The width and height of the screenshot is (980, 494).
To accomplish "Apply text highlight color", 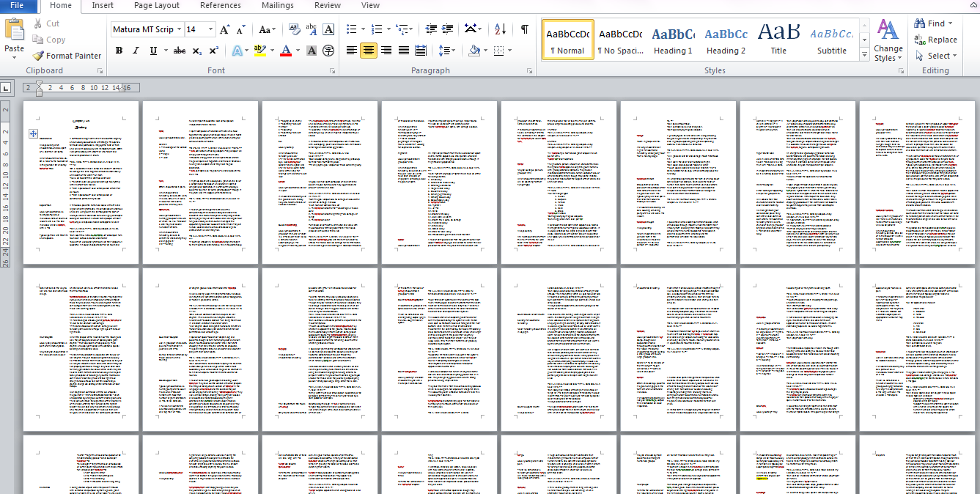I will tap(259, 51).
